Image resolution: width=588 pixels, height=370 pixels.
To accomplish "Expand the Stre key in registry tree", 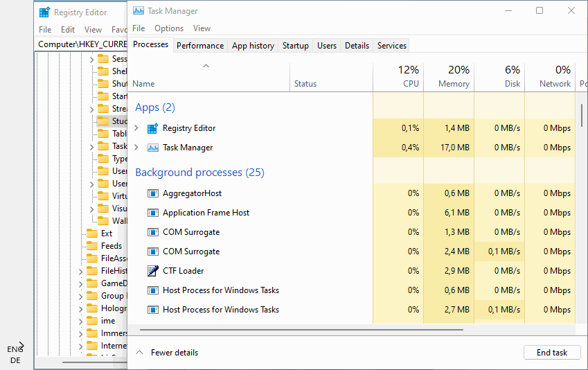I will (92, 109).
